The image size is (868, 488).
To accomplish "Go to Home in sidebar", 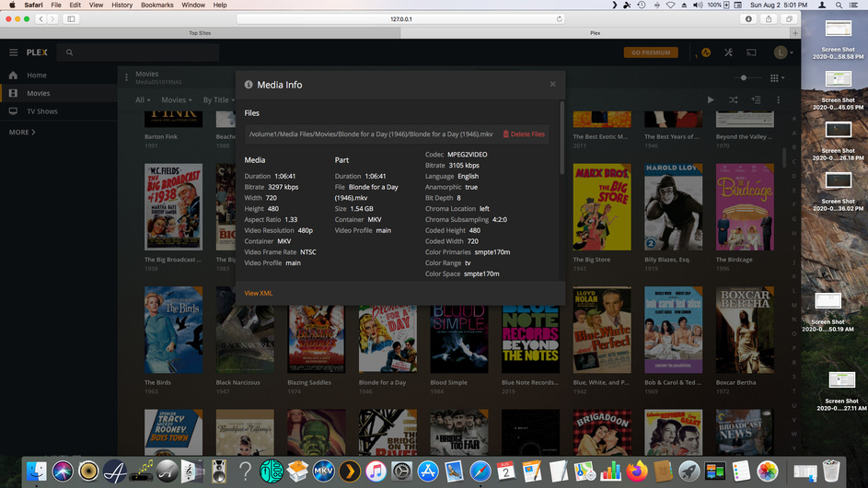I will pos(37,76).
